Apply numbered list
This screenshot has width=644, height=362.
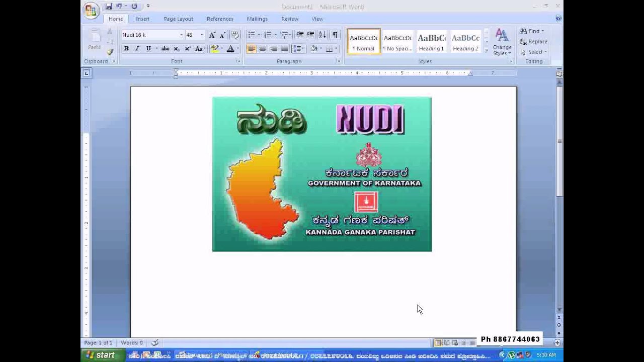pyautogui.click(x=268, y=35)
